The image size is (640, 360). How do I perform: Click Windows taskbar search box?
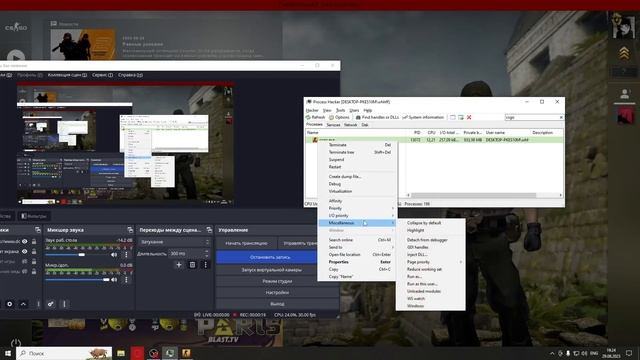tap(64, 353)
